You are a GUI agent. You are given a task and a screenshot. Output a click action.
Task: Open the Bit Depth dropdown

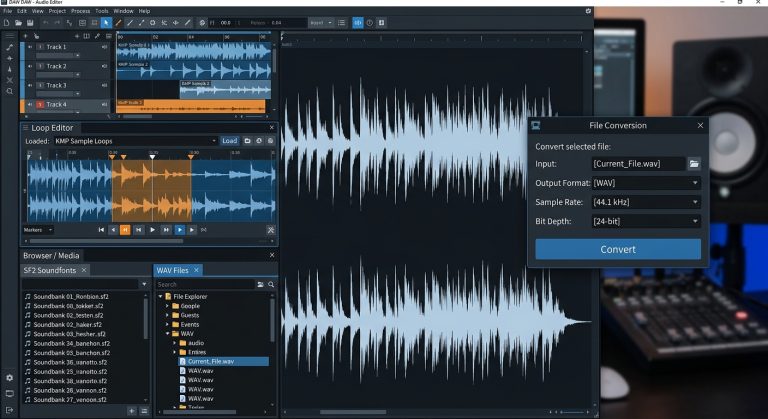pyautogui.click(x=646, y=221)
